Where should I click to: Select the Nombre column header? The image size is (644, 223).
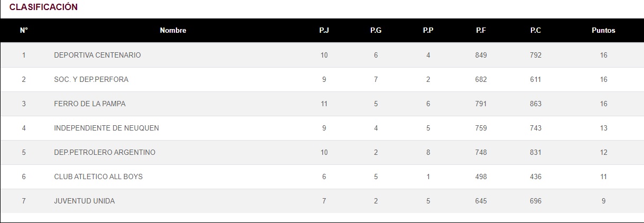[173, 31]
